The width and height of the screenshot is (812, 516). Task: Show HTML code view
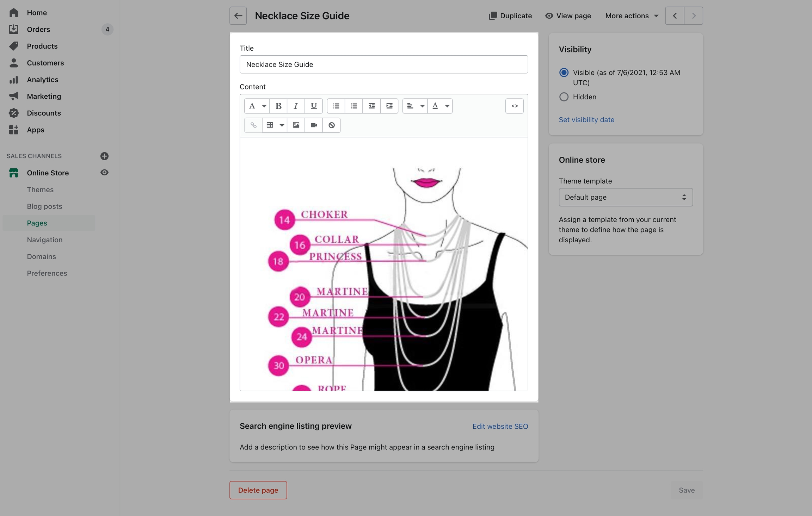514,106
